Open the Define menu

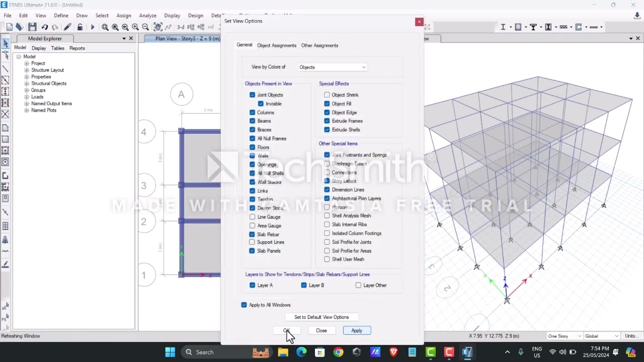point(61,16)
